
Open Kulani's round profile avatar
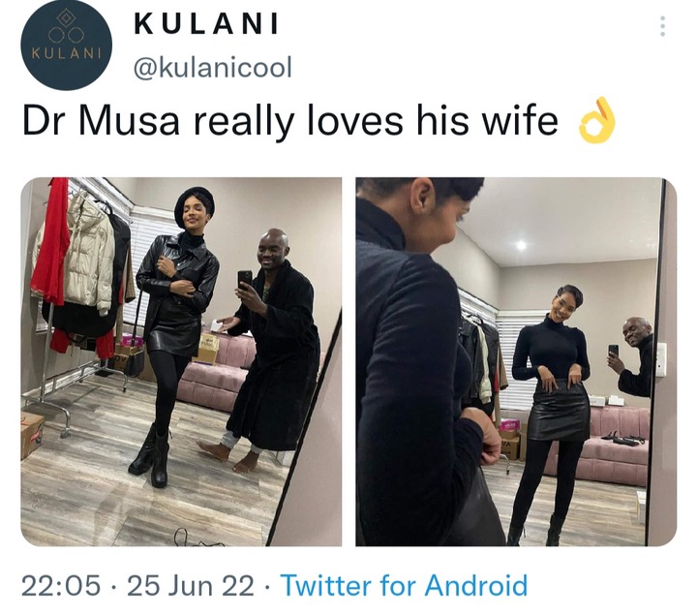pyautogui.click(x=66, y=45)
